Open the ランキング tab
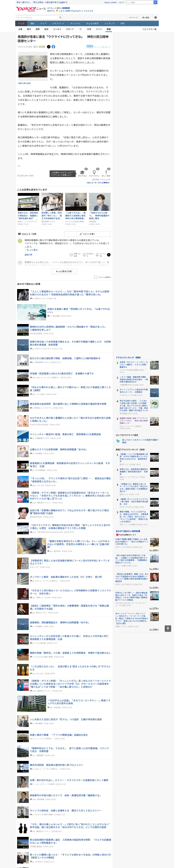 (109, 24)
